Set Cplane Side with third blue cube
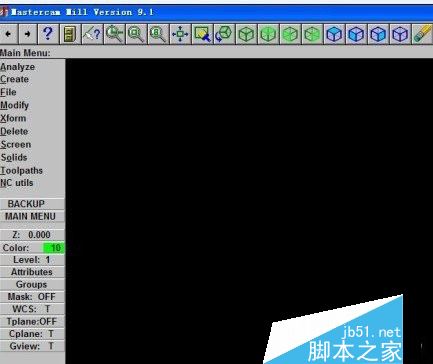This screenshot has width=433, height=364. coord(378,34)
